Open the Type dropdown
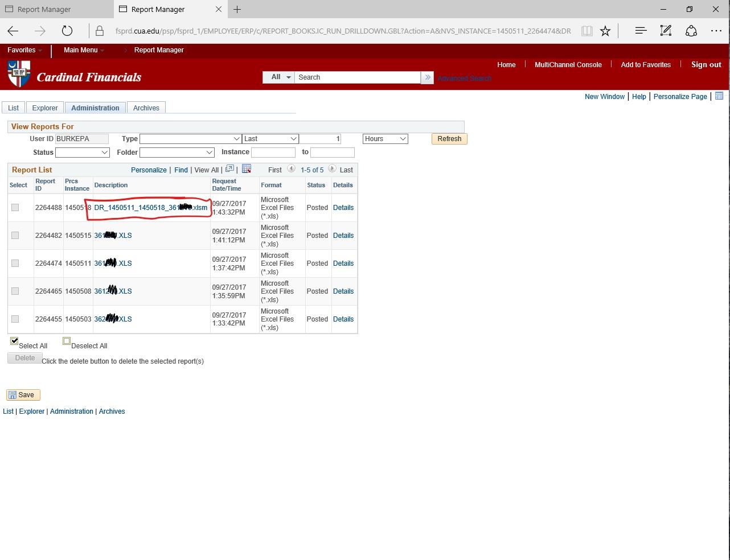The height and width of the screenshot is (560, 730). 190,139
